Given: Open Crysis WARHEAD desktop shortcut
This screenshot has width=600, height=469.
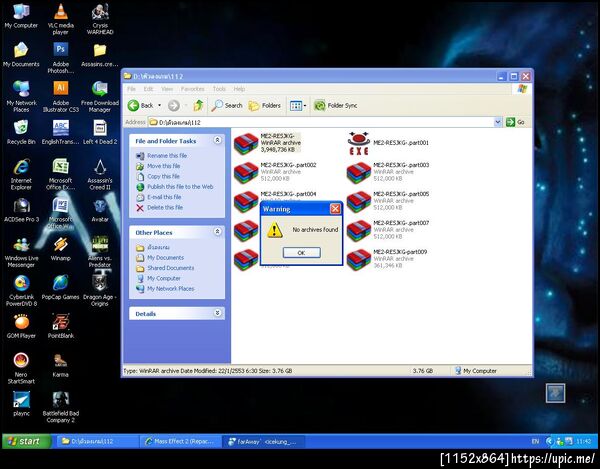Looking at the screenshot, I should click(100, 19).
